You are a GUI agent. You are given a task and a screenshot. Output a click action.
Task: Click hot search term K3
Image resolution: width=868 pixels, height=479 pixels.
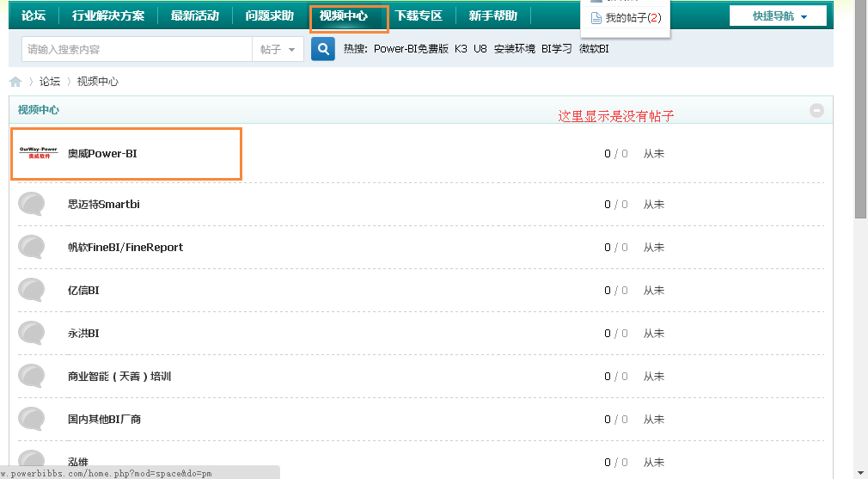(462, 49)
